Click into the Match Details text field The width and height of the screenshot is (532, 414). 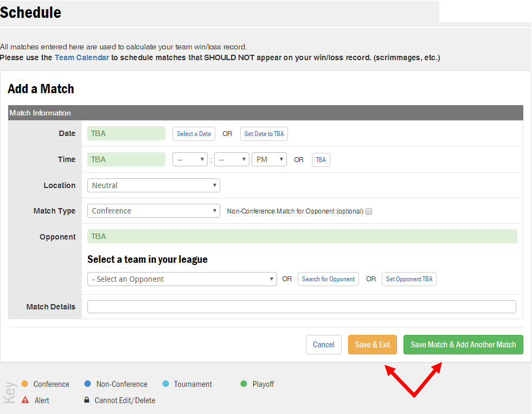point(302,307)
